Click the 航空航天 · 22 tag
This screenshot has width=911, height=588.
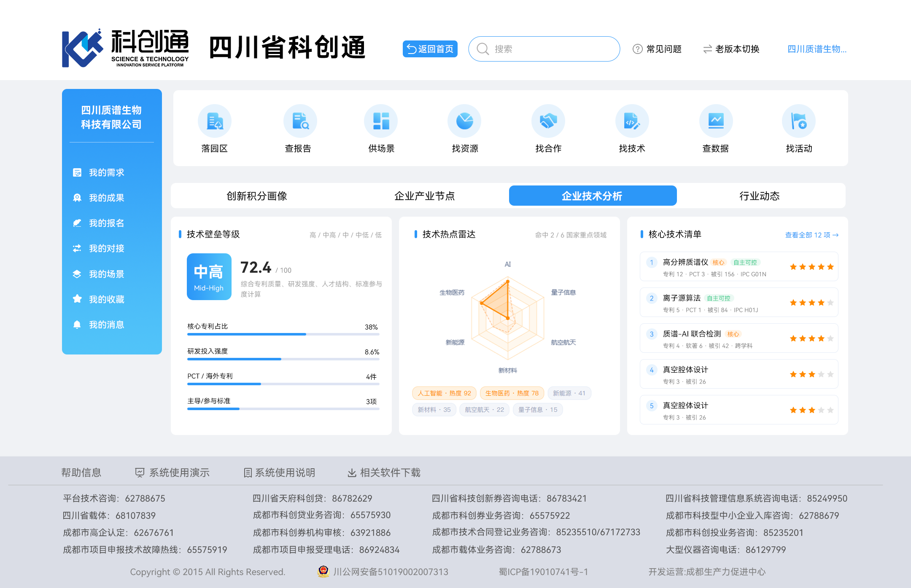485,410
